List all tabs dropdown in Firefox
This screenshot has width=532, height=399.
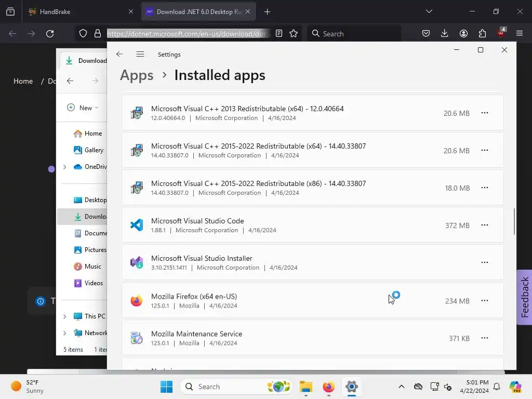coord(429,11)
